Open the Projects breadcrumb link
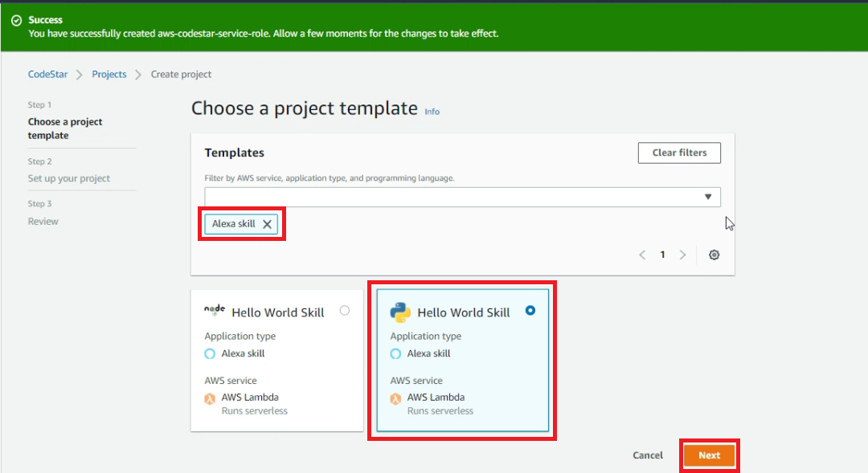Image resolution: width=868 pixels, height=473 pixels. [x=109, y=74]
